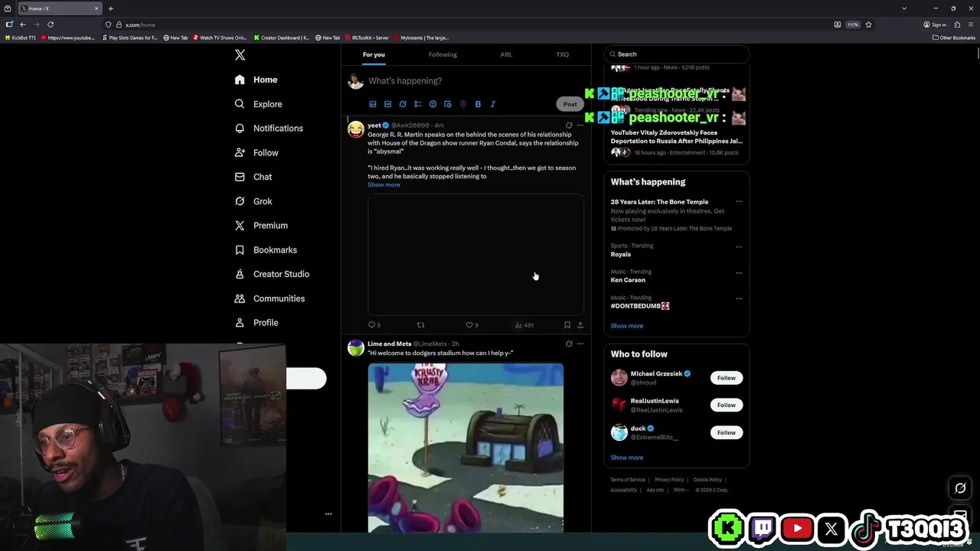Repost the yeet post
Viewport: 980px width, 551px height.
pyautogui.click(x=420, y=325)
